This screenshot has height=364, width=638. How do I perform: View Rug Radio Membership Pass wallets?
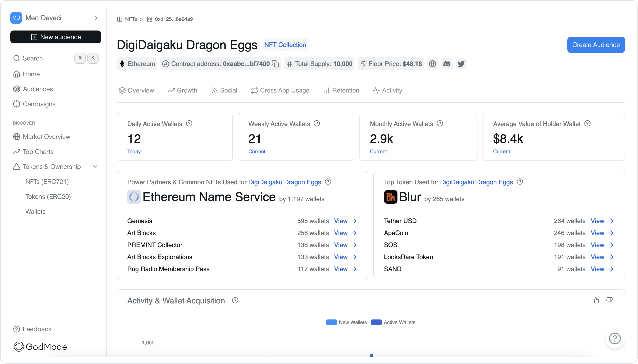pos(345,269)
